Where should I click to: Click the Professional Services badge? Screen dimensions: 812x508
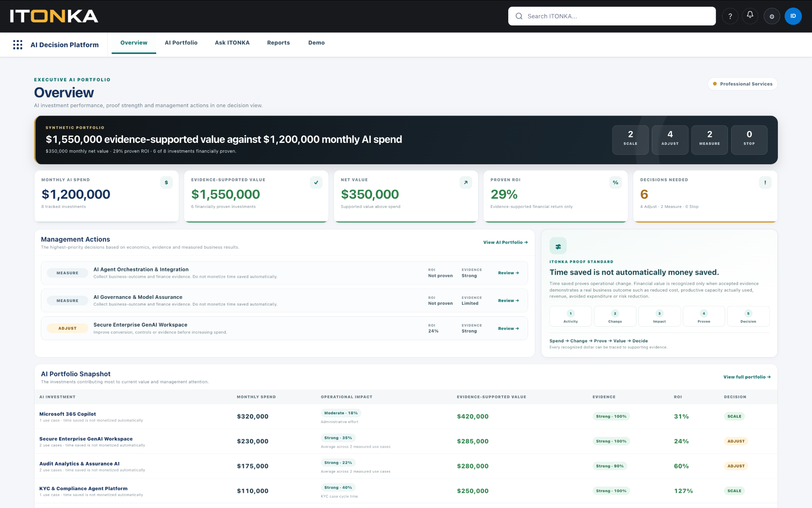[x=743, y=84]
